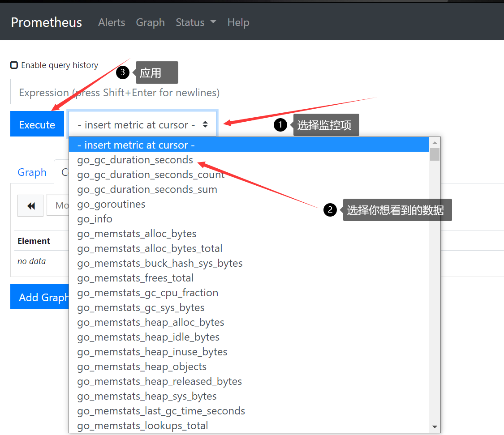
Task: Click the rewind double-arrow time button
Action: tap(30, 205)
